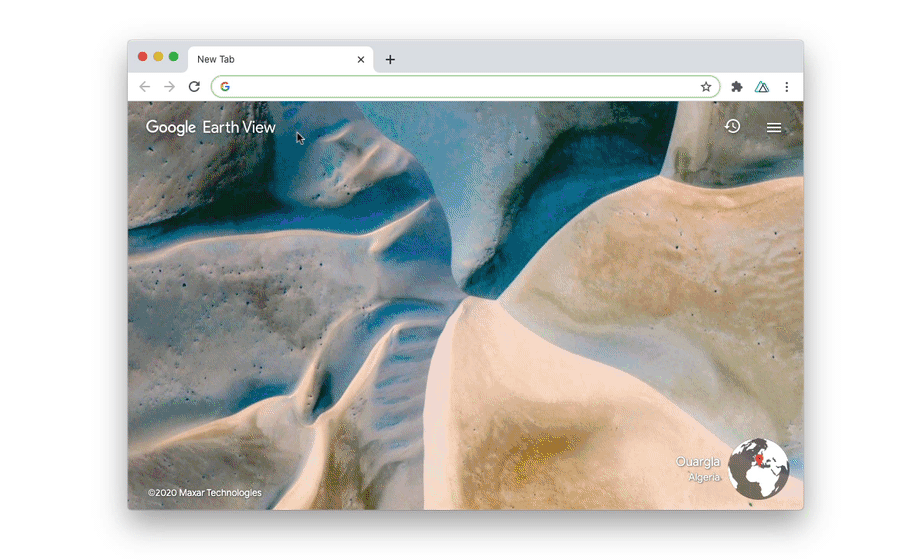Click the triangle extension icon
The width and height of the screenshot is (912, 560).
[x=762, y=87]
